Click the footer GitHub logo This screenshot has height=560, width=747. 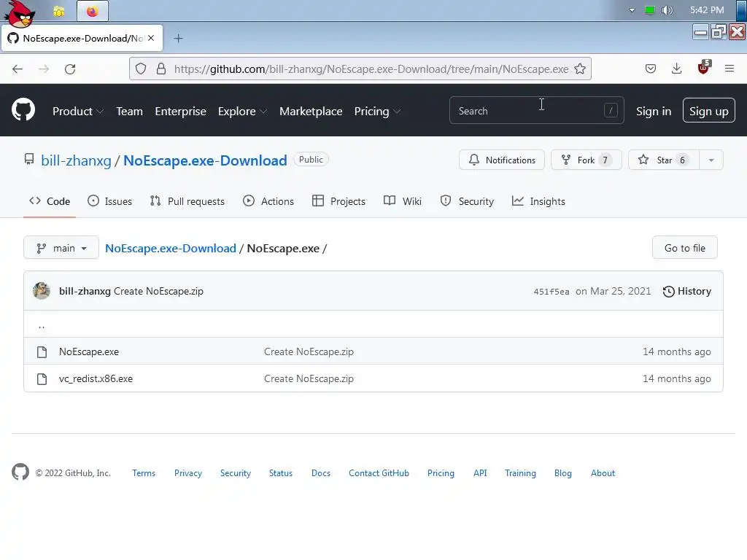[20, 472]
